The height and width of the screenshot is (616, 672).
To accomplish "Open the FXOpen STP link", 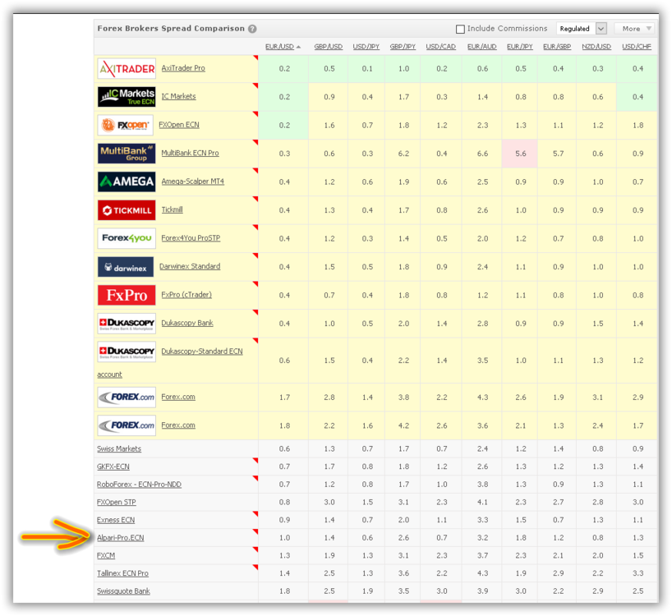I will click(x=116, y=502).
